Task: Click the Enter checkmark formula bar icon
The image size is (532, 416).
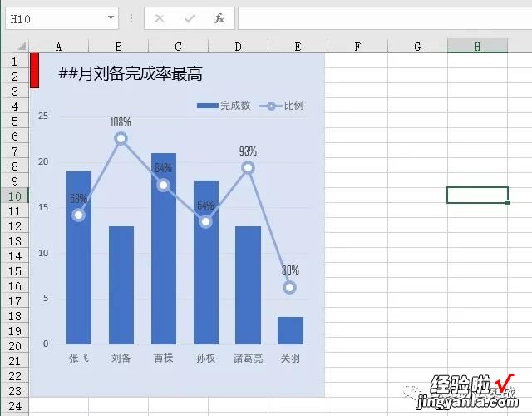Action: coord(190,18)
